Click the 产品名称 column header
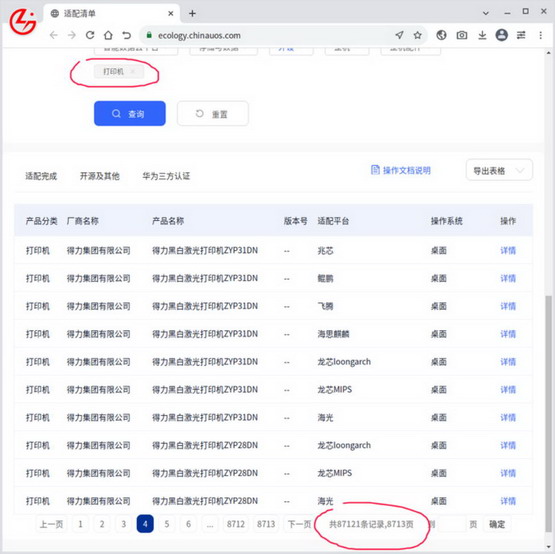Image resolution: width=555 pixels, height=554 pixels. [168, 221]
